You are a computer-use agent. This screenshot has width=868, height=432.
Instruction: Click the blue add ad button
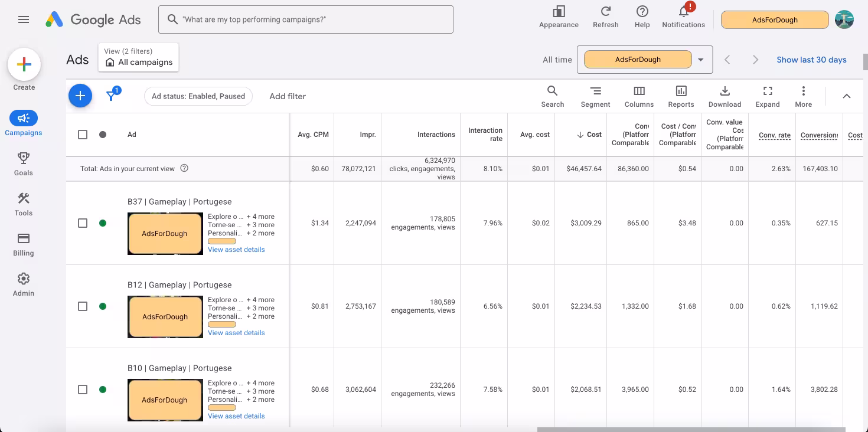(x=80, y=96)
